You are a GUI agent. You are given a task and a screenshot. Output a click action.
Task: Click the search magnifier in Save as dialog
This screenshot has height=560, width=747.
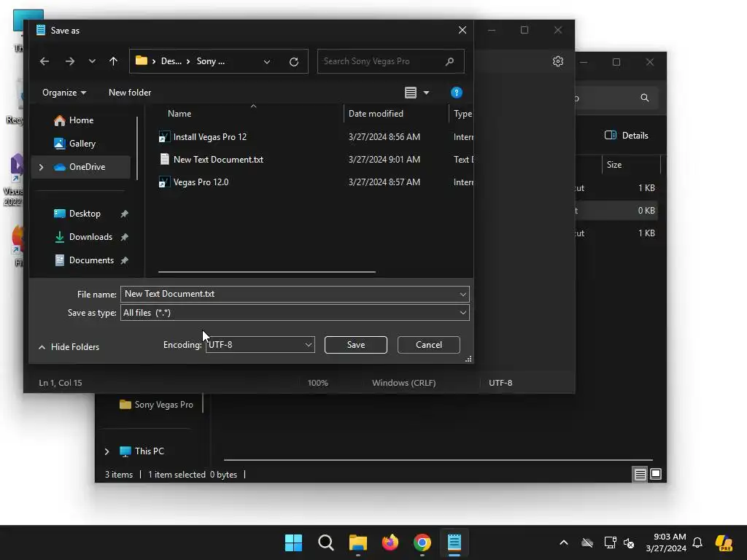click(449, 61)
